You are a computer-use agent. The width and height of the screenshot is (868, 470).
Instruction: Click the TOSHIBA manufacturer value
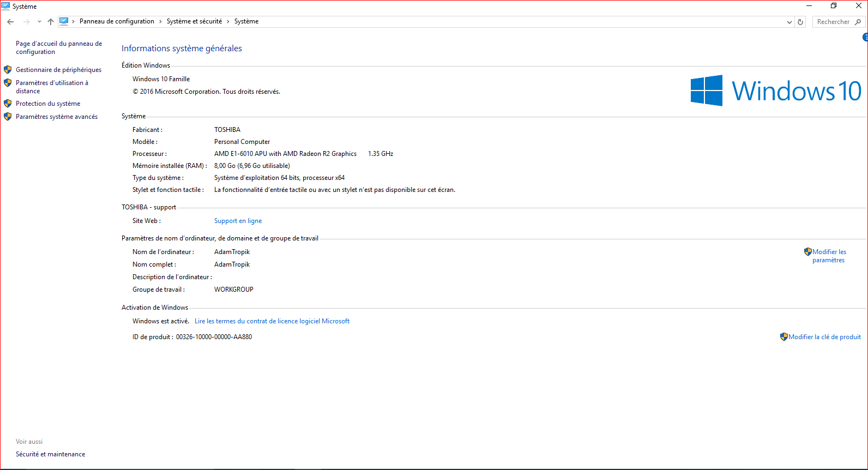(x=227, y=130)
